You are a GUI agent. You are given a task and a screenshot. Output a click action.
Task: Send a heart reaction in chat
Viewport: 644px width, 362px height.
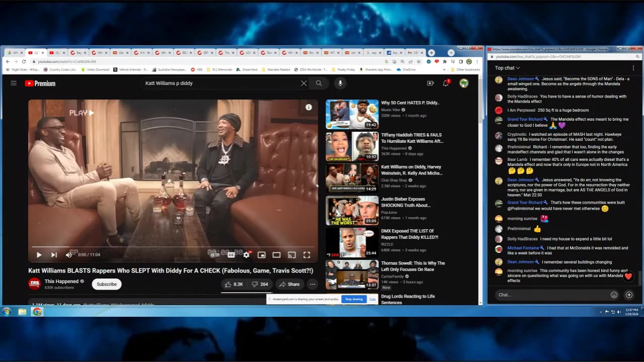coord(628,276)
